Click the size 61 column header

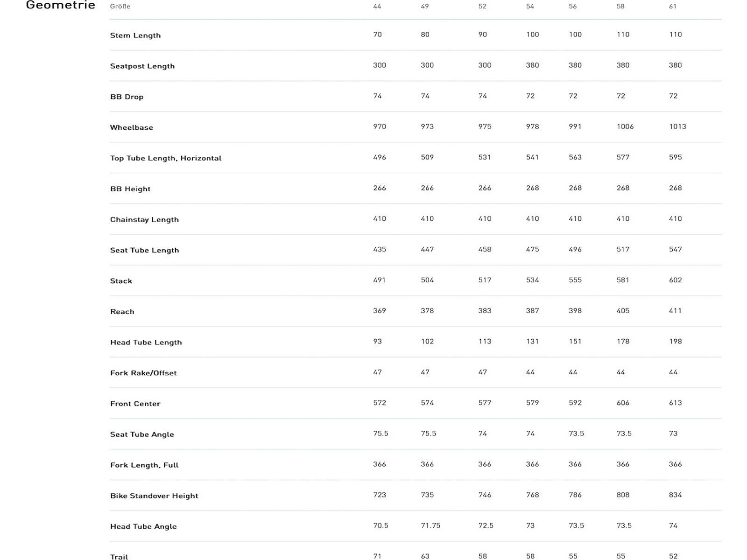[x=673, y=7]
